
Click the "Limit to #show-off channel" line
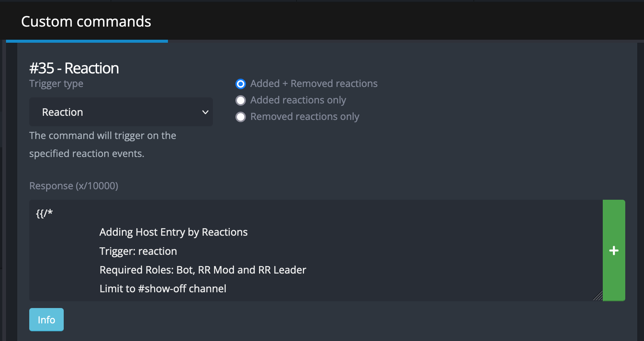[163, 289]
